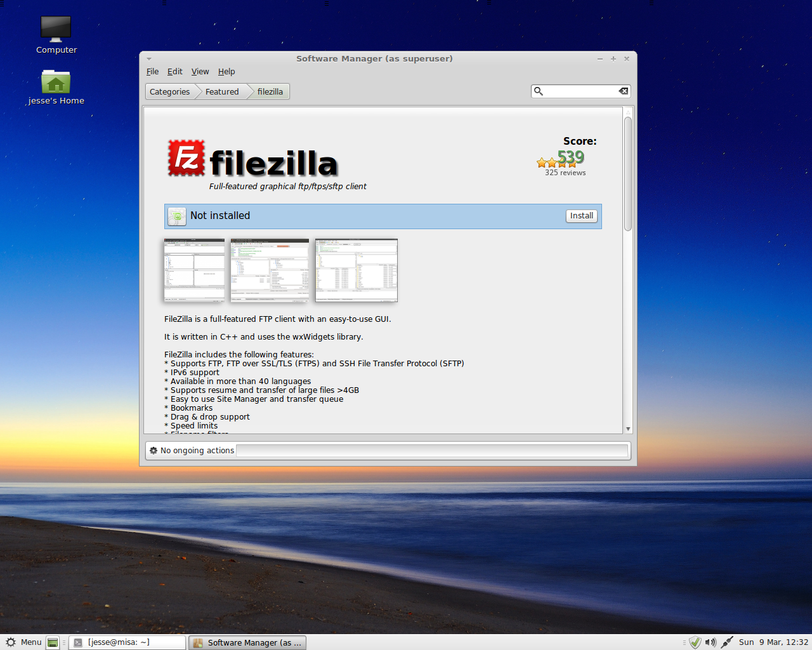812x650 pixels.
Task: Install the filezilla package
Action: click(582, 216)
